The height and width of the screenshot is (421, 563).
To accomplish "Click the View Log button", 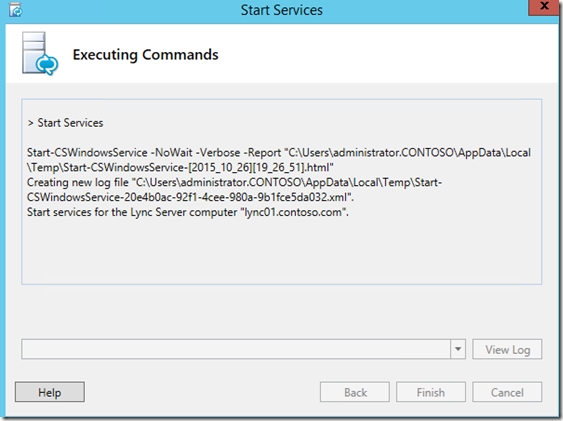I will coord(507,349).
